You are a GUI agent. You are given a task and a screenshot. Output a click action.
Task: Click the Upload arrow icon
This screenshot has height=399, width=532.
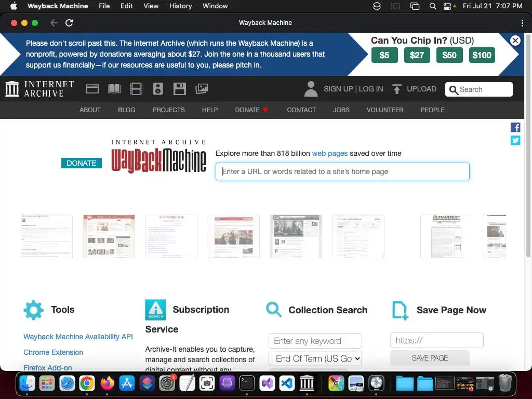(x=396, y=89)
